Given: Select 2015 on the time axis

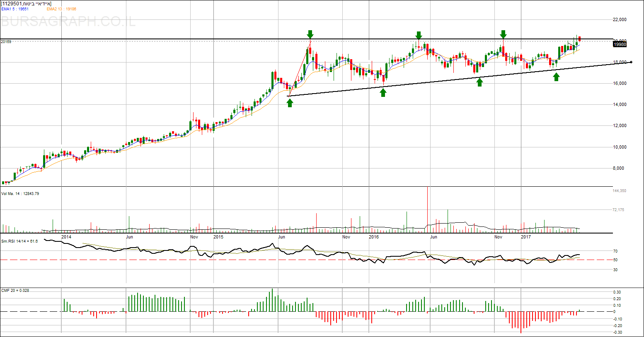Looking at the screenshot, I should click(x=218, y=237).
